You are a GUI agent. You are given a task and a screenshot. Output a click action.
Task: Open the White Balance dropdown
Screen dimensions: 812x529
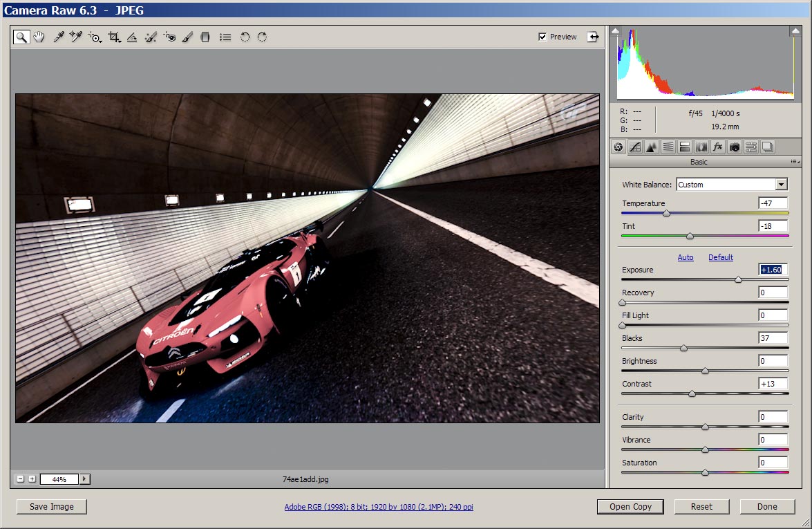(782, 185)
